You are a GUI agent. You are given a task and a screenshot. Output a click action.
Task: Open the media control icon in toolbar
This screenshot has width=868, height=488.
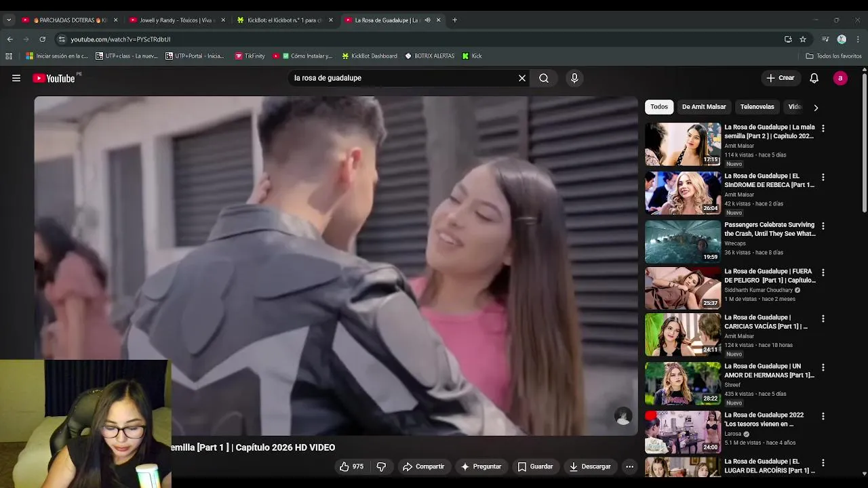tap(825, 39)
